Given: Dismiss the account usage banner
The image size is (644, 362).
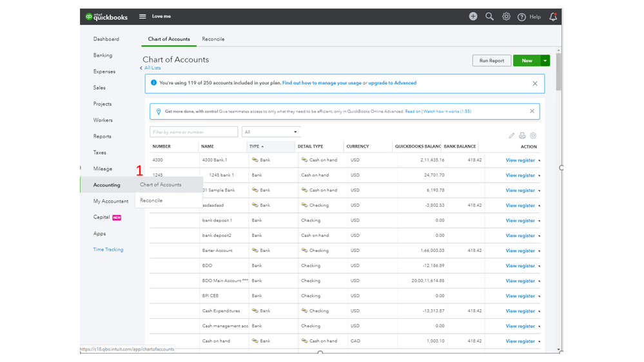Looking at the screenshot, I should tap(535, 83).
